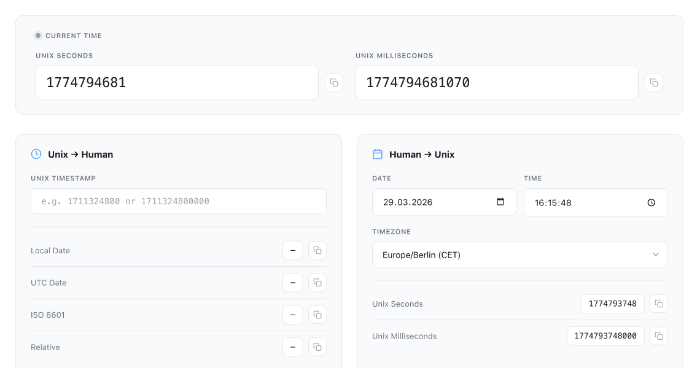Click the ISO 8601 row label
This screenshot has height=368, width=700.
tap(48, 315)
